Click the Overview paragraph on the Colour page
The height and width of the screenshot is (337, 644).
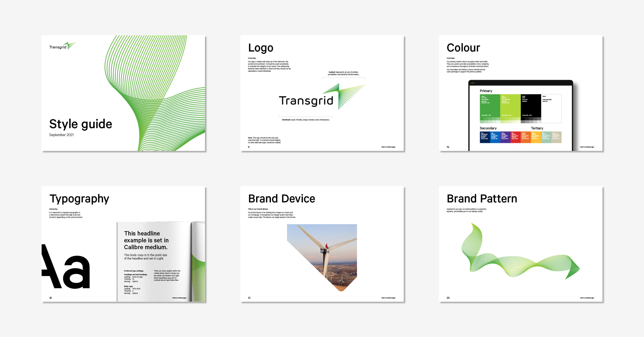468,66
